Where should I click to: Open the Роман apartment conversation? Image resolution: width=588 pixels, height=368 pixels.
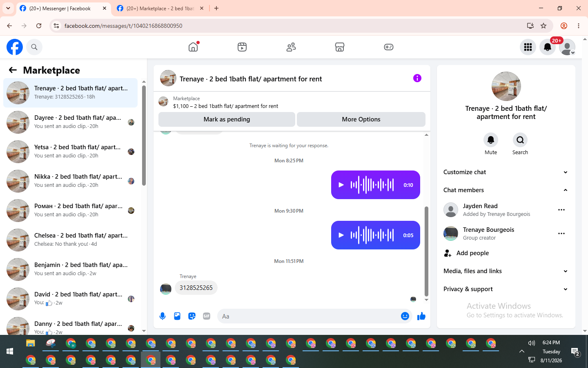tap(71, 211)
